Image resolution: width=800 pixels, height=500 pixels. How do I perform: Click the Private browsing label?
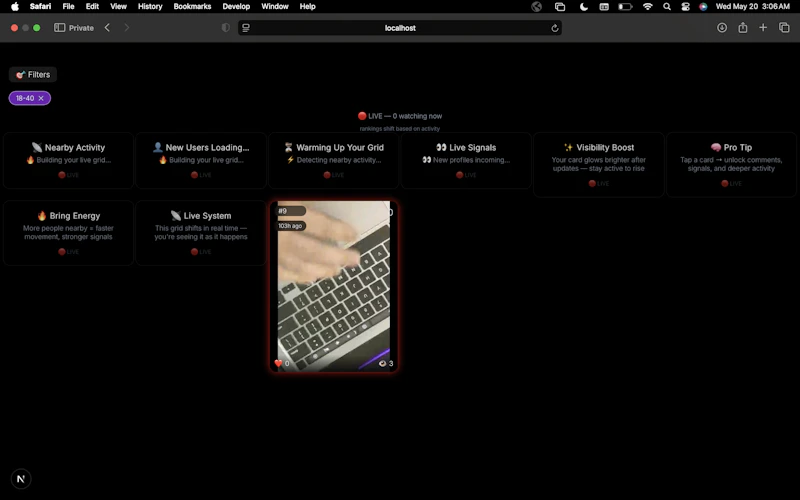82,28
